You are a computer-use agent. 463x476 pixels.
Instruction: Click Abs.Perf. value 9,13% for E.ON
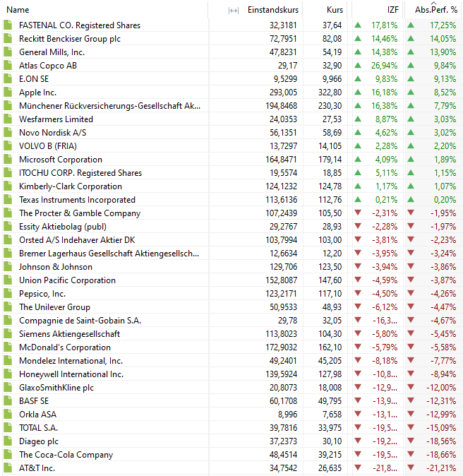[445, 79]
